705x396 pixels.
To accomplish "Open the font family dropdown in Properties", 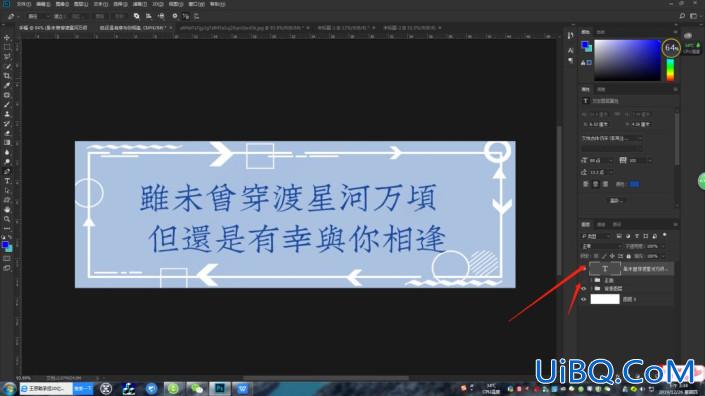I will click(611, 138).
